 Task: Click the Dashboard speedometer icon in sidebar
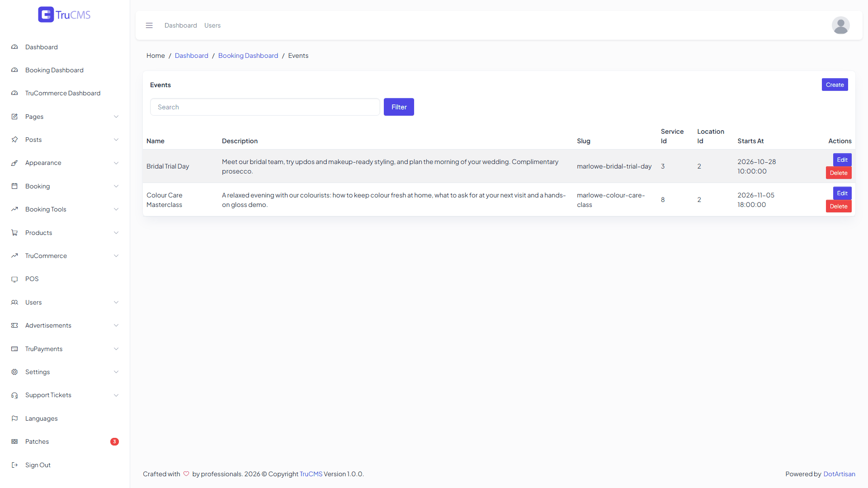(14, 47)
